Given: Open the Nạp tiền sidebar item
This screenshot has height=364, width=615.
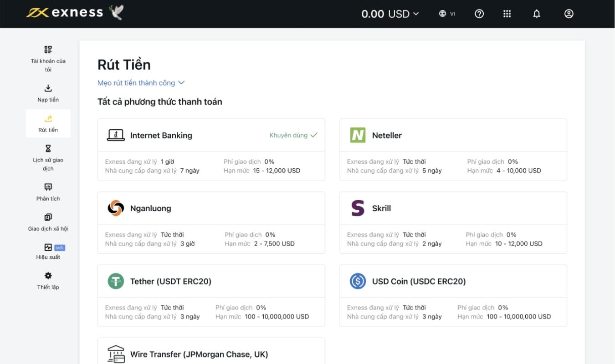Looking at the screenshot, I should 48,93.
